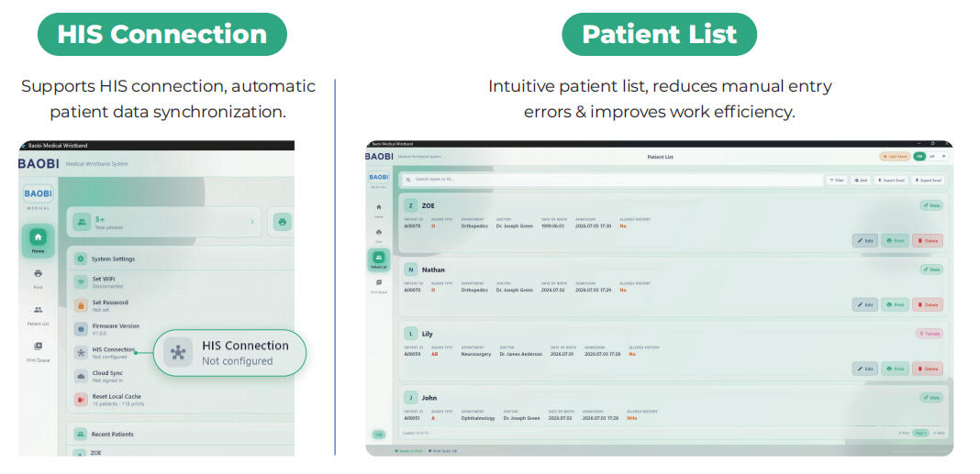
Task: Switch language to EN
Action: tap(919, 157)
